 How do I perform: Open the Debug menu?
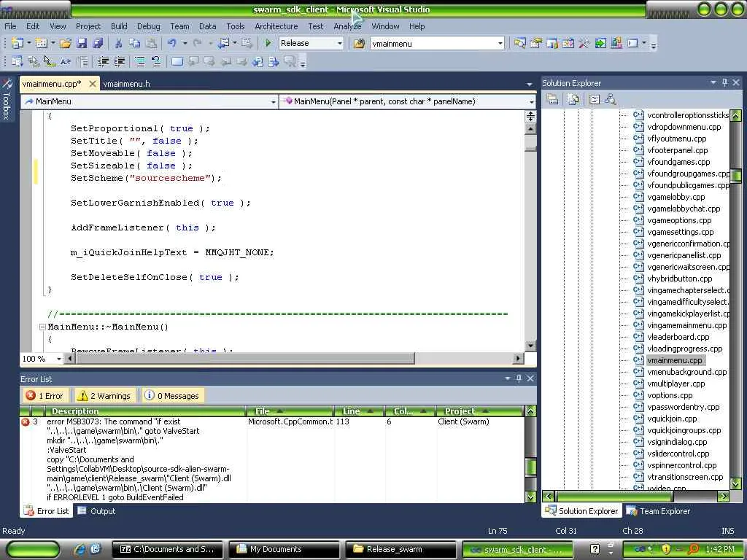(x=149, y=26)
